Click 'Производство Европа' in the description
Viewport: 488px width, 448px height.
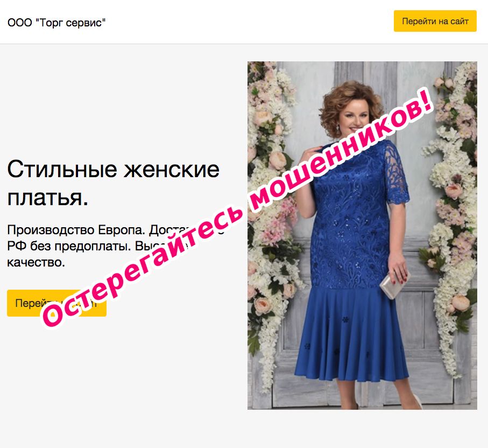coord(76,230)
